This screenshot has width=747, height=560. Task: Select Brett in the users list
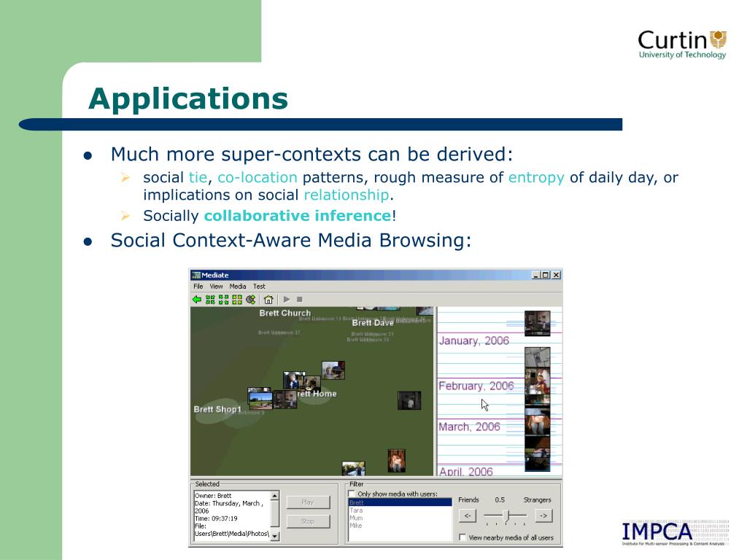point(400,502)
